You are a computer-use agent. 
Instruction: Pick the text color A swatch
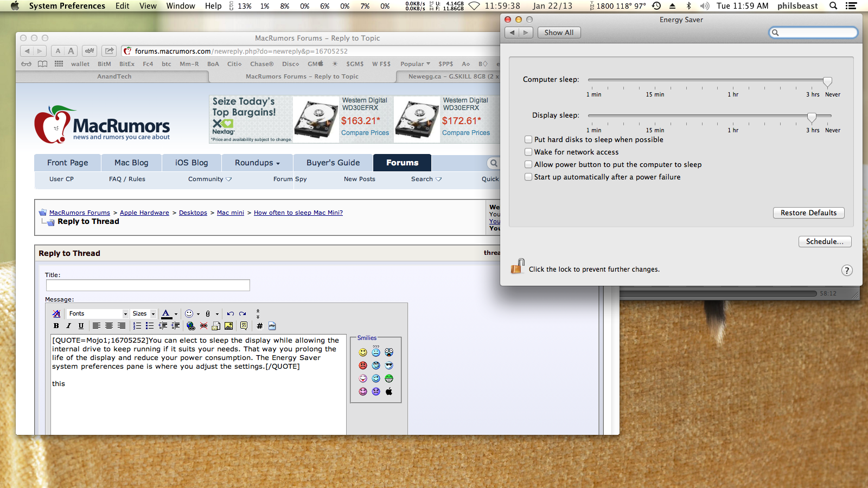coord(167,314)
